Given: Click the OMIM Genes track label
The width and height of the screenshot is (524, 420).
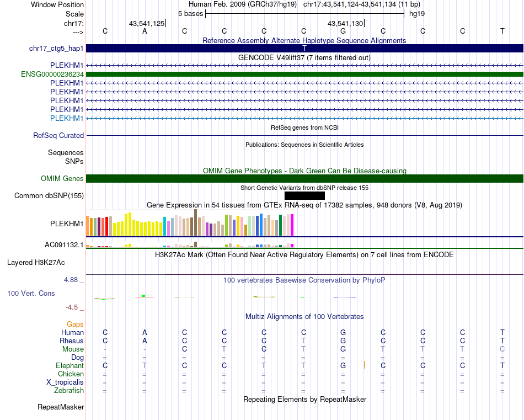Looking at the screenshot, I should tap(62, 179).
